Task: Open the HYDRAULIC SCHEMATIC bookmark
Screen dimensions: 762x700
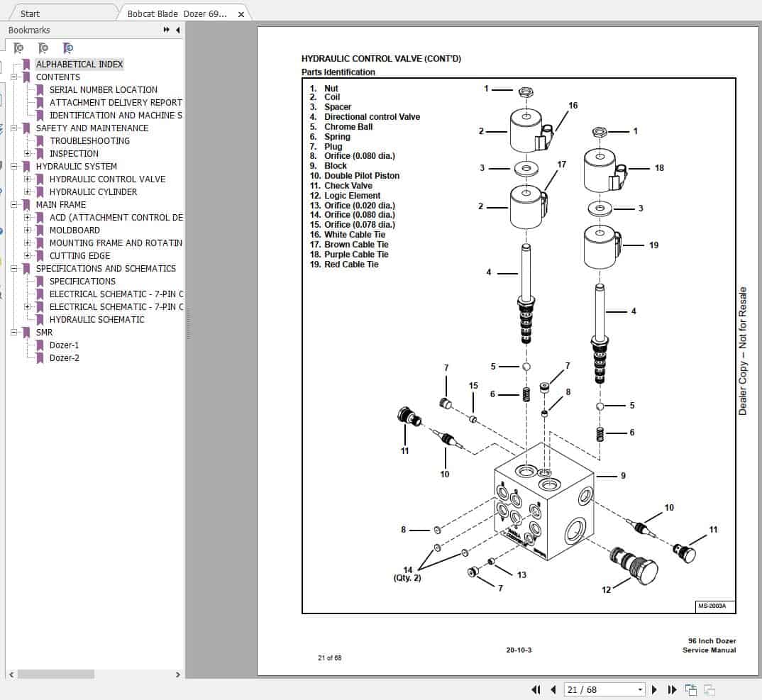Action: click(97, 319)
